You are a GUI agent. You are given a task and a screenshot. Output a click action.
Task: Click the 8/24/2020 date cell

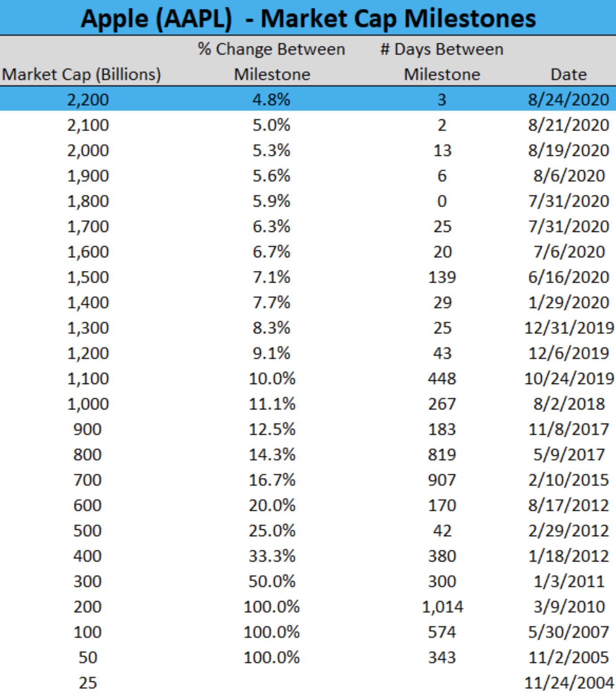point(569,99)
